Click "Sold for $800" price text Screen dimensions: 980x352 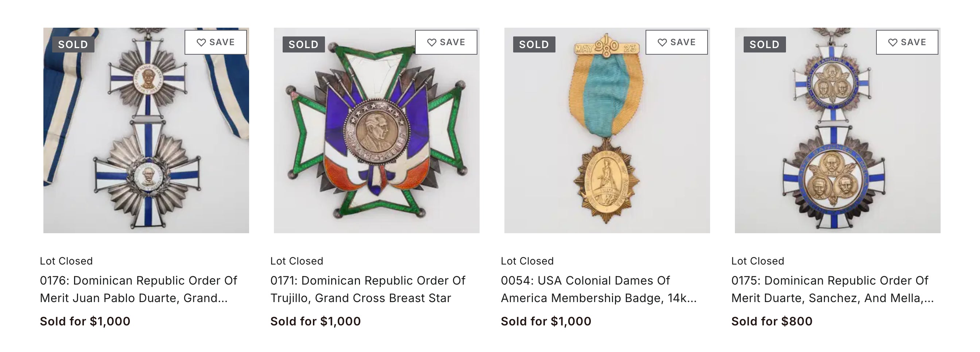point(772,321)
